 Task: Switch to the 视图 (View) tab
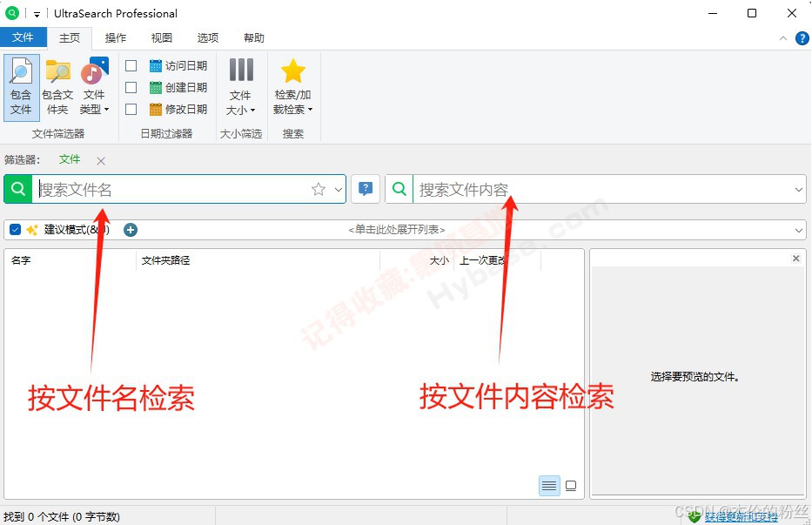162,37
